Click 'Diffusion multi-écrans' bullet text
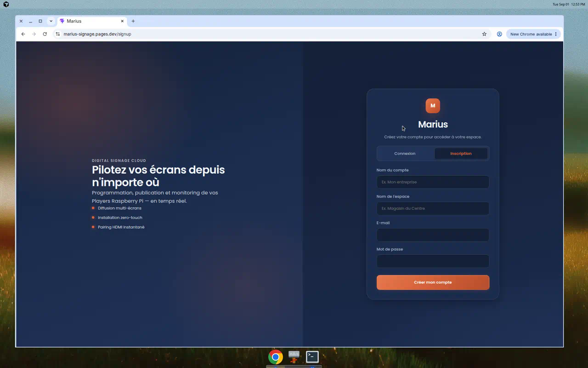The width and height of the screenshot is (588, 368). coord(119,208)
